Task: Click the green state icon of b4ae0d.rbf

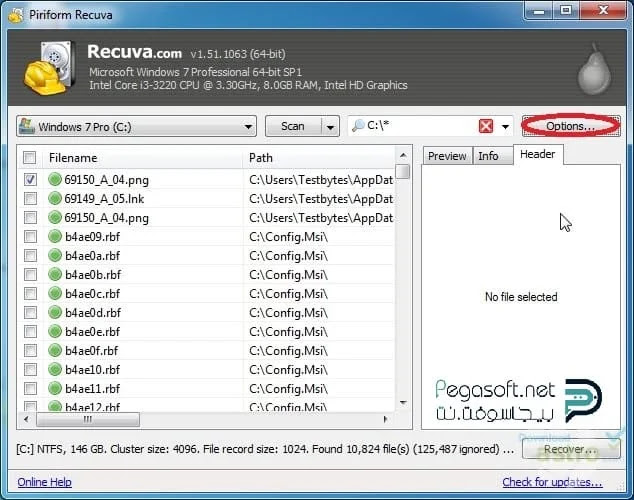Action: coord(55,312)
